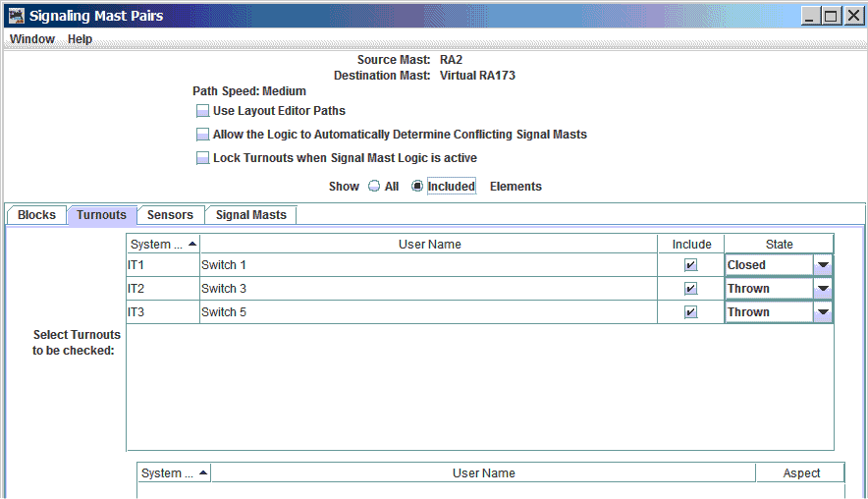Switch to the Signal Masts tab
Image resolution: width=868 pixels, height=499 pixels.
pos(250,215)
